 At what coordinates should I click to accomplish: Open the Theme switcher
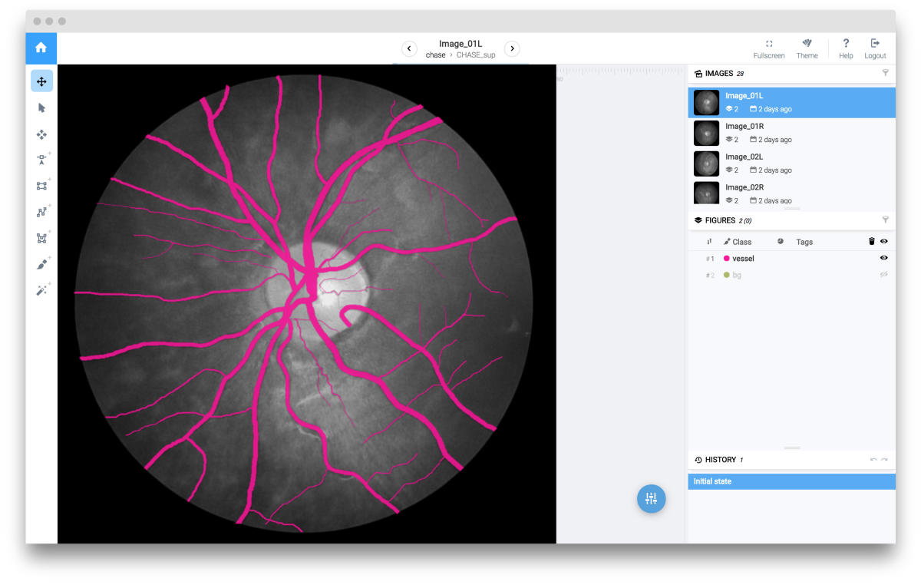pyautogui.click(x=807, y=49)
